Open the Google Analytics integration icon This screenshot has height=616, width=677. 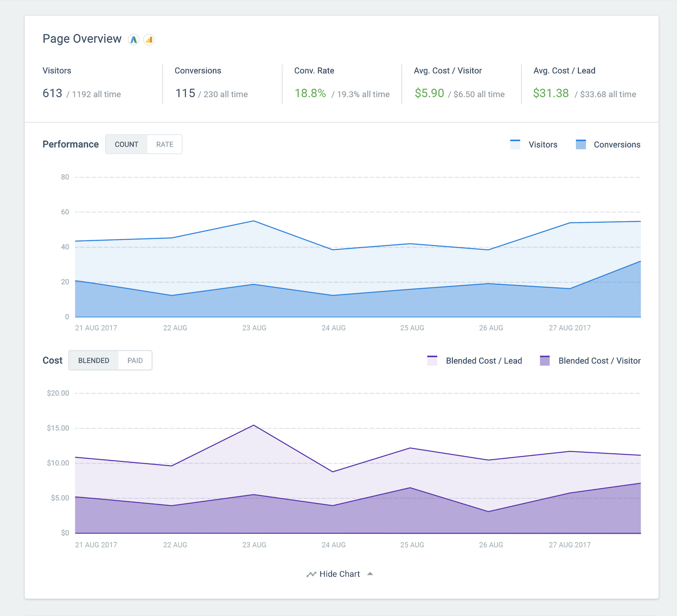click(x=149, y=40)
